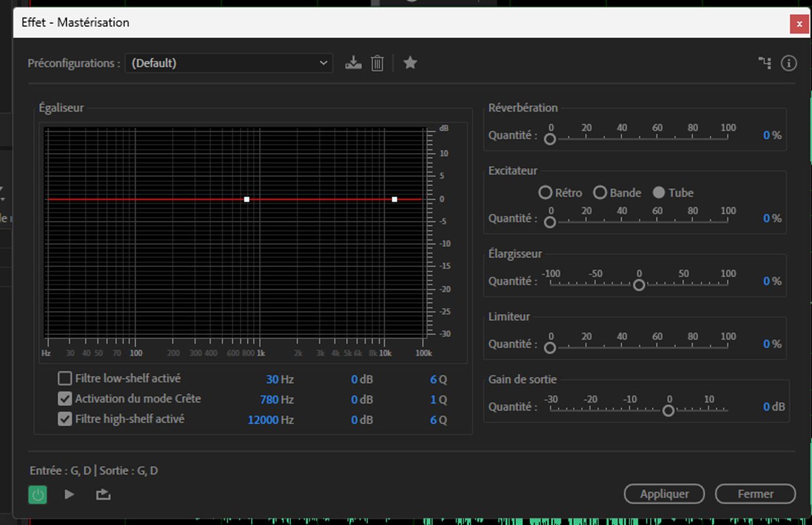Image resolution: width=812 pixels, height=525 pixels.
Task: Edit the high-shelf gain 0 dB value
Action: pos(354,420)
